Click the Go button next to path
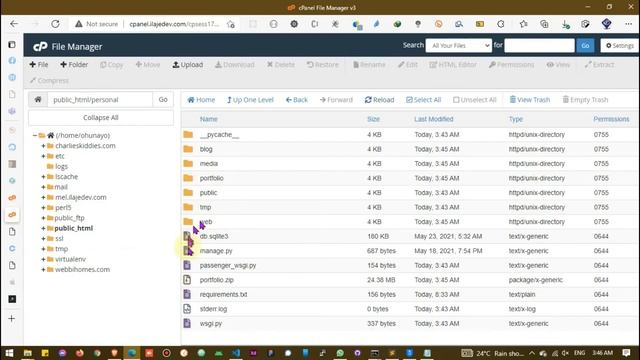 (163, 100)
